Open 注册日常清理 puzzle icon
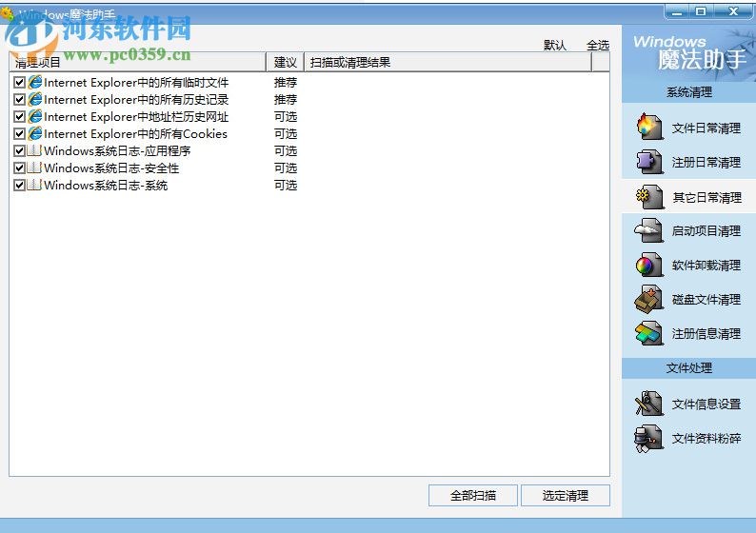Image resolution: width=756 pixels, height=533 pixels. pyautogui.click(x=649, y=162)
